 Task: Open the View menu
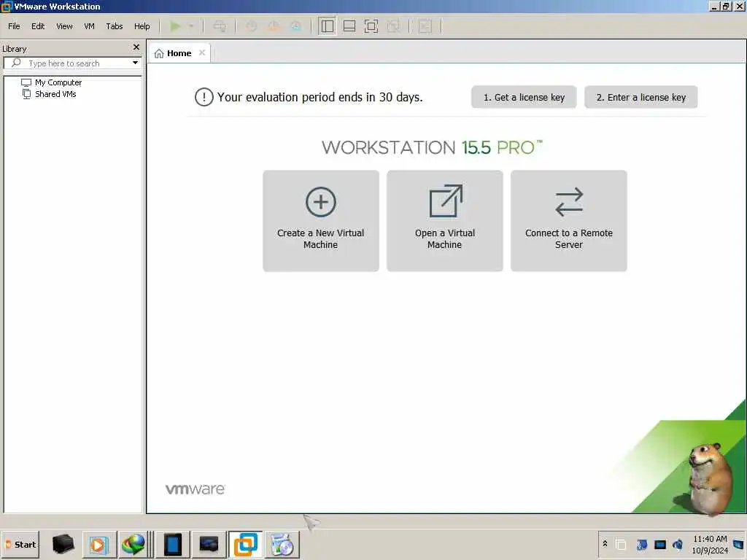[x=64, y=26]
